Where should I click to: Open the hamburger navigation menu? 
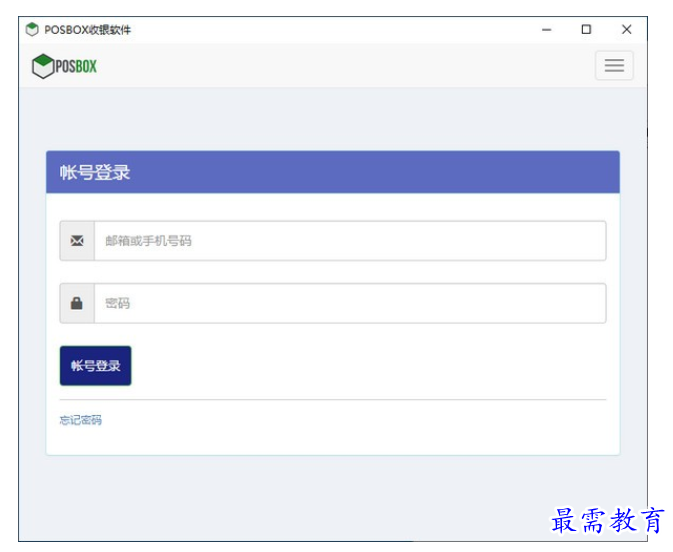(614, 65)
